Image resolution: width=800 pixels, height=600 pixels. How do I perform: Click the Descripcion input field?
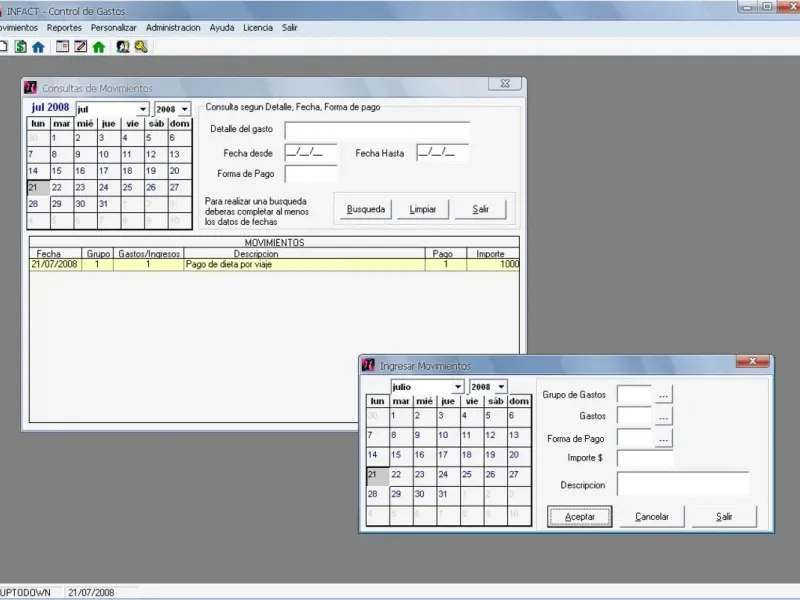pos(683,484)
